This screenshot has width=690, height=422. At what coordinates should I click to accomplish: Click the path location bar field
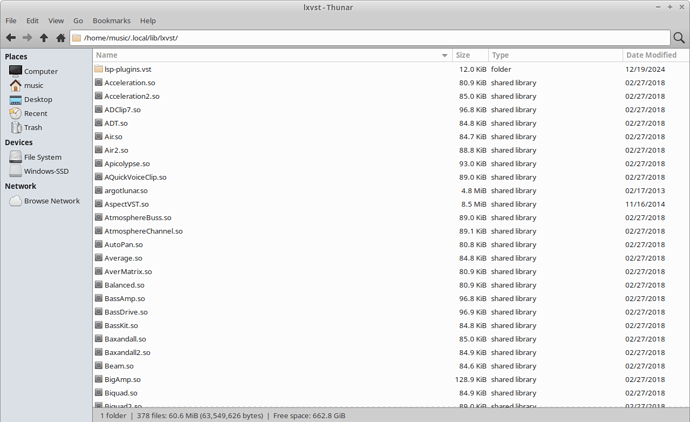(x=370, y=38)
